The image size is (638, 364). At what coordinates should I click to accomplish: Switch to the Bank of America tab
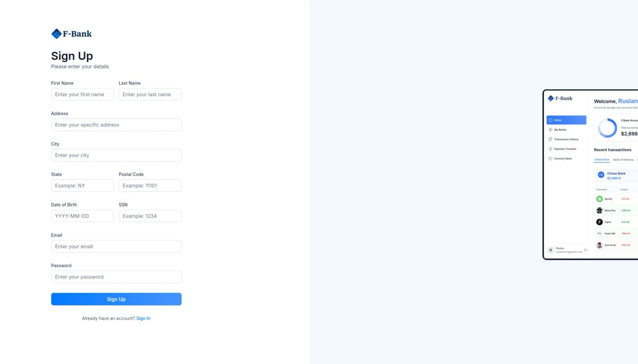[623, 159]
